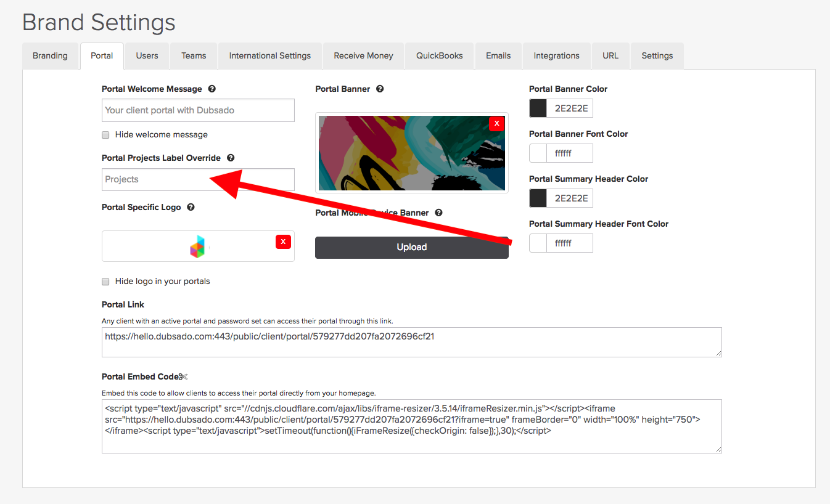This screenshot has width=830, height=504.
Task: Open the Receive Money tab
Action: (363, 55)
